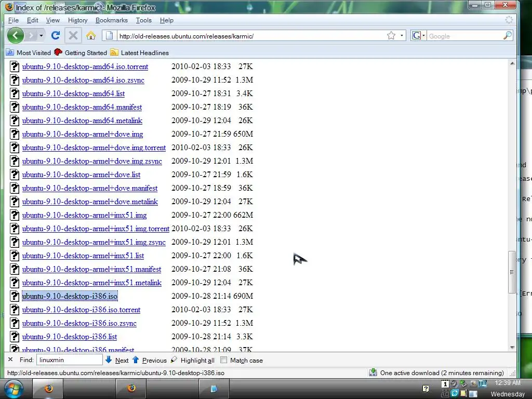Click the activity throbber icon
Viewport: 532px width, 399px height.
tap(509, 20)
